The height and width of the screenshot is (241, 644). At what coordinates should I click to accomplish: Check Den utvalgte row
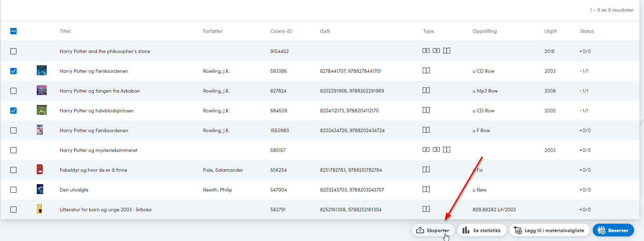pyautogui.click(x=13, y=190)
